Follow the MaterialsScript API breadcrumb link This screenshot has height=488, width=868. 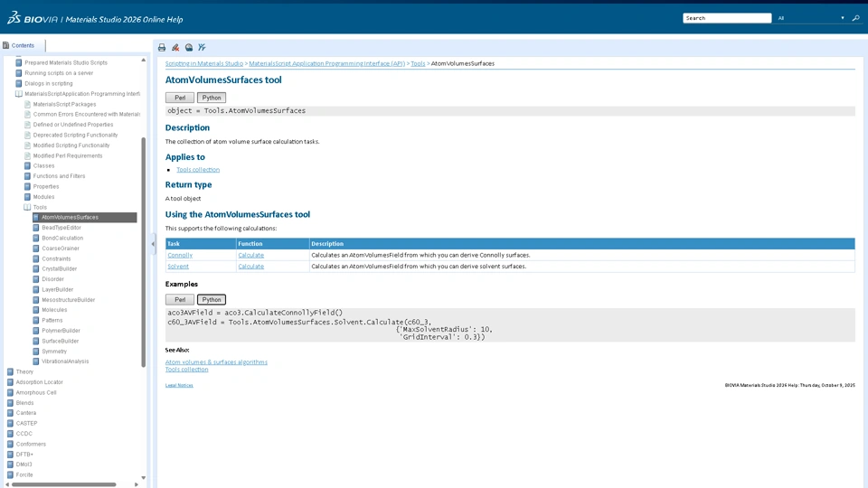(326, 63)
